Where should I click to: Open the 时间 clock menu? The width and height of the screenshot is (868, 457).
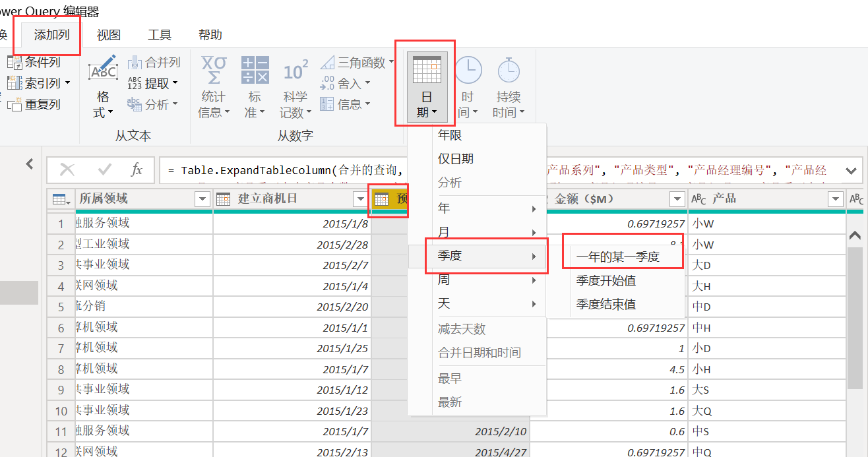coord(468,87)
